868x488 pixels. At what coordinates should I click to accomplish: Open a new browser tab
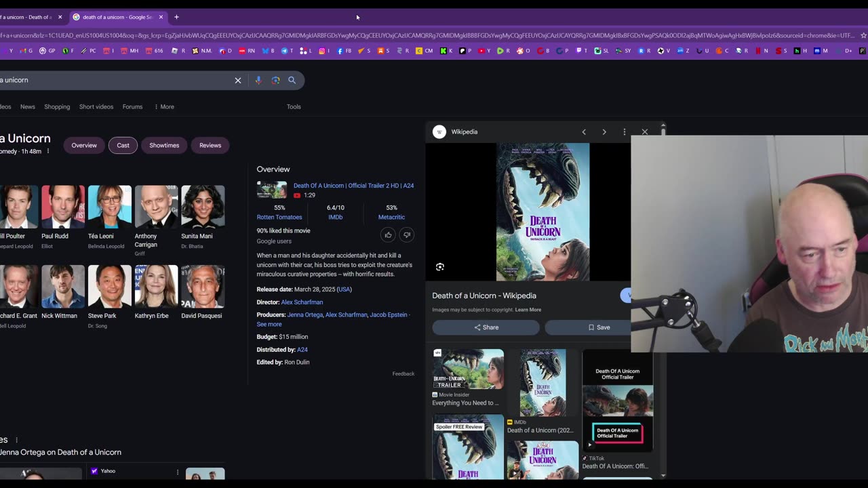(176, 17)
